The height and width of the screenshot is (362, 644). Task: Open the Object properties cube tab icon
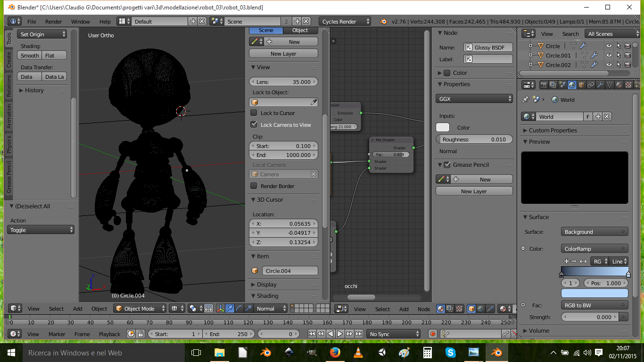581,85
